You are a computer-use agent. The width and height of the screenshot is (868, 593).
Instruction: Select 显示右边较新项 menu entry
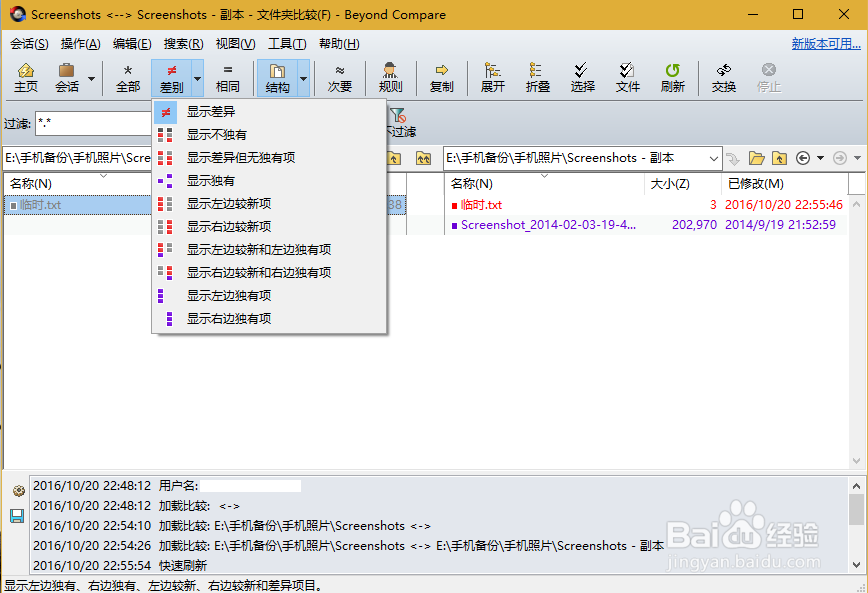pos(269,226)
